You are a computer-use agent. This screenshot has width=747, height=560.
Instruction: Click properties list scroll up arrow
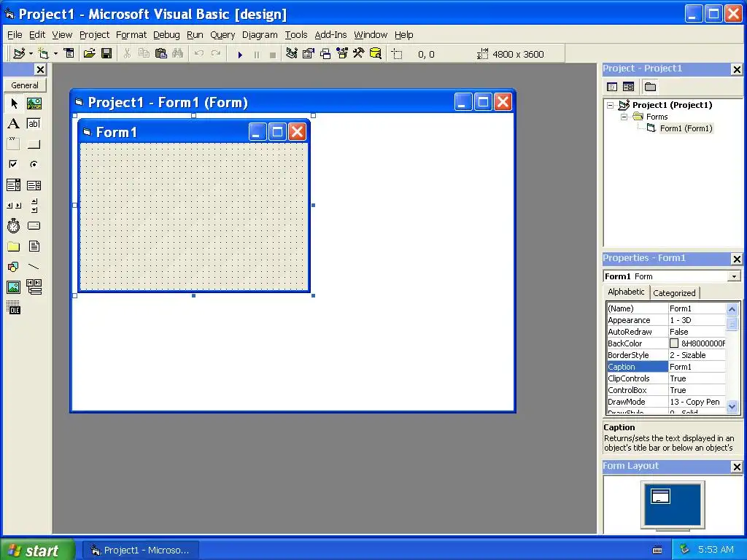pyautogui.click(x=732, y=309)
